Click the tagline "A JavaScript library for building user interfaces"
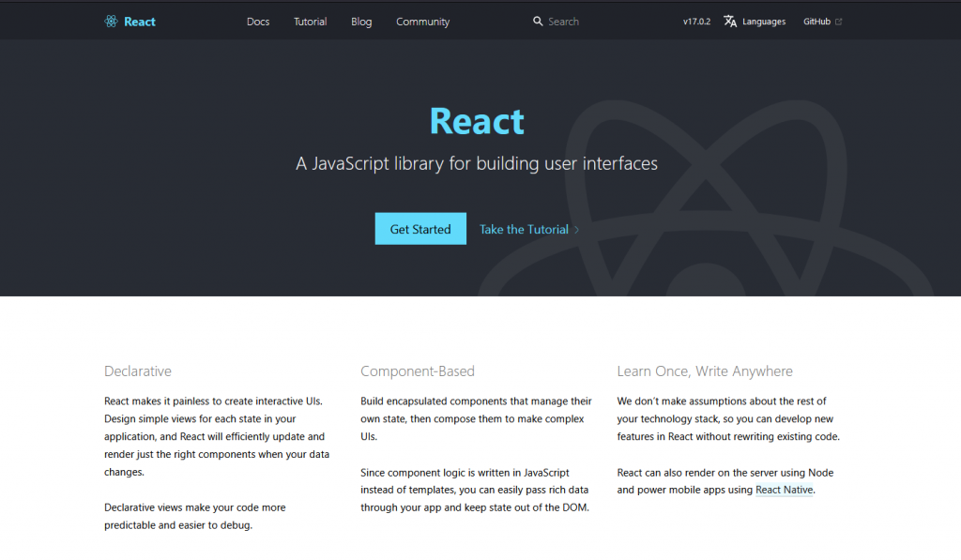 [x=477, y=163]
